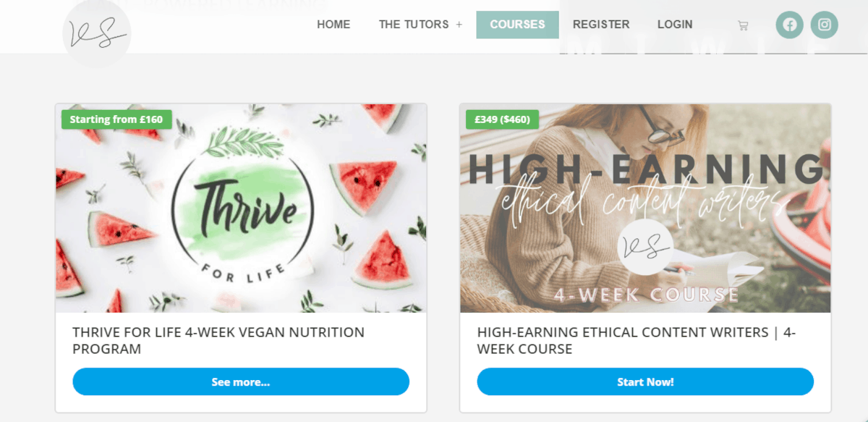Image resolution: width=868 pixels, height=422 pixels.
Task: Click the round VS logo on writers course image
Action: pyautogui.click(x=645, y=248)
